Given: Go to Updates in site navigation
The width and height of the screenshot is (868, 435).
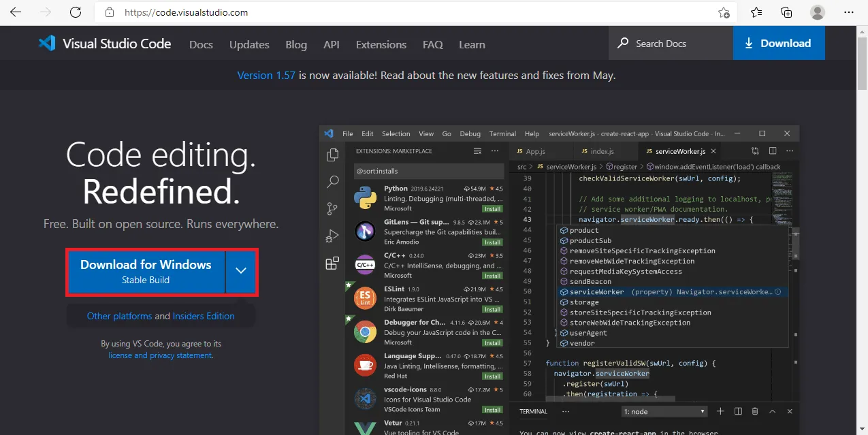Looking at the screenshot, I should (249, 44).
